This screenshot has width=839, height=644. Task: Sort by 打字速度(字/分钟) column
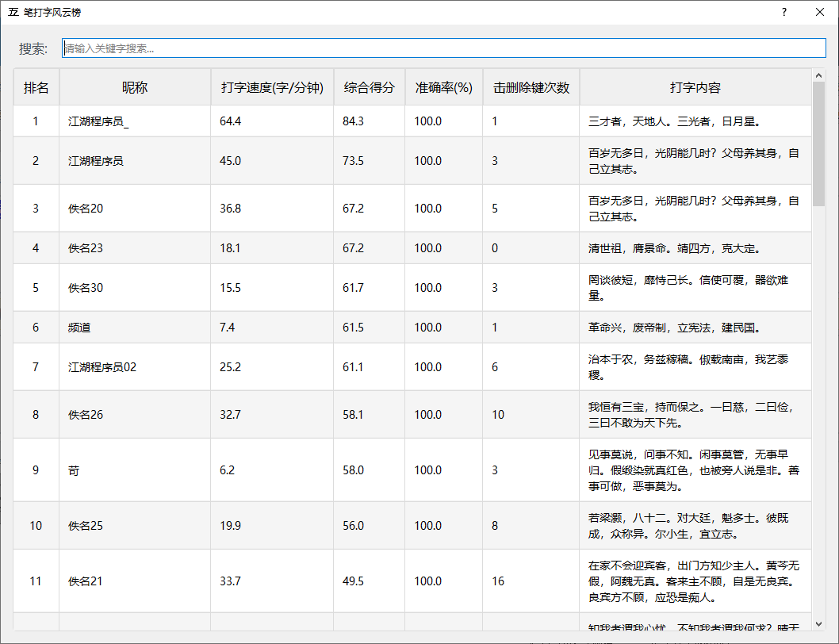click(x=272, y=87)
